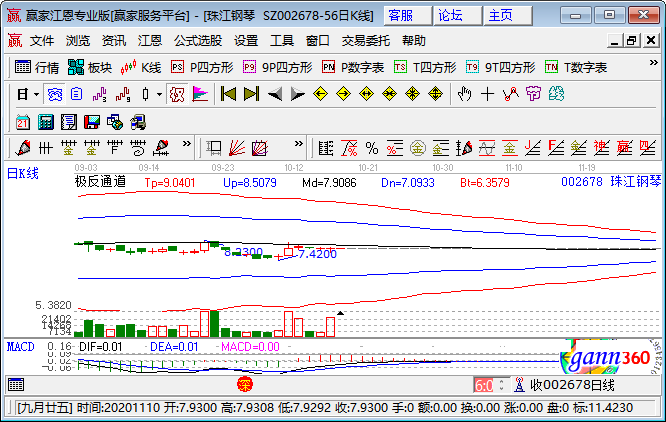Click the 论坛 button in title bar

tap(458, 16)
